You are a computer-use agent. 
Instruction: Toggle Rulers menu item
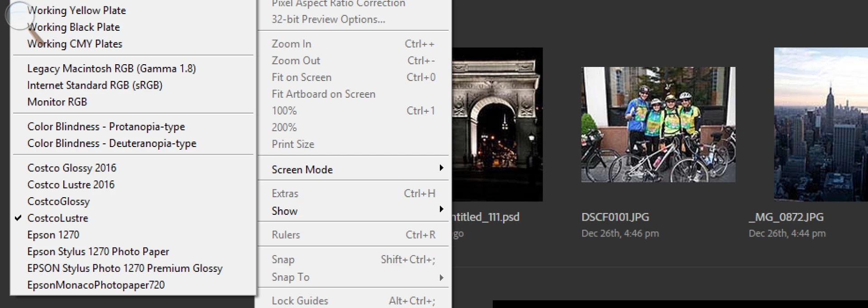pyautogui.click(x=354, y=235)
